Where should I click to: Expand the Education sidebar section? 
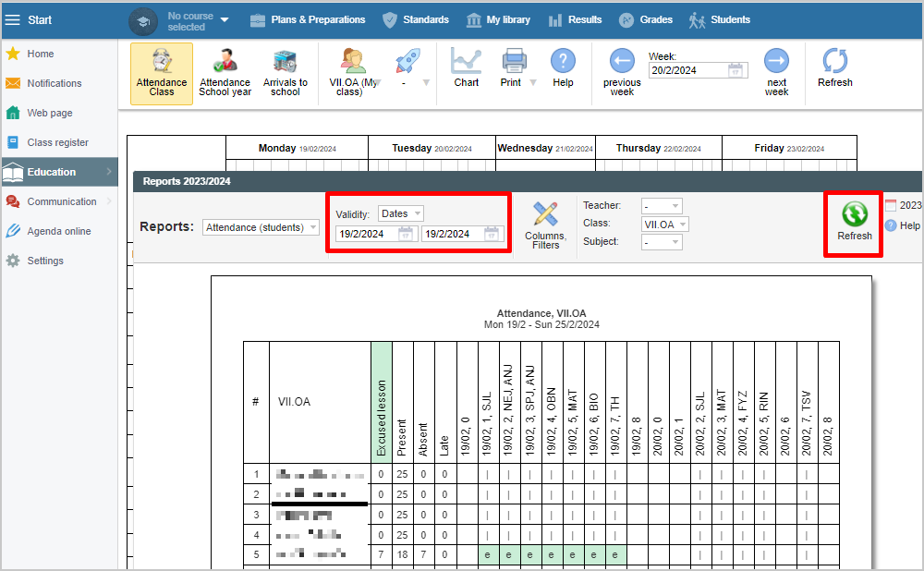(x=59, y=172)
